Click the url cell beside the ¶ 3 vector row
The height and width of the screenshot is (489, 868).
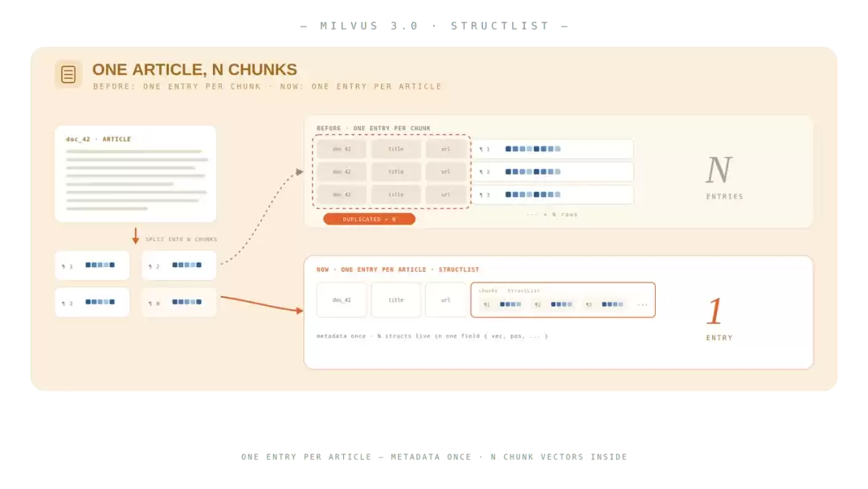coord(445,195)
